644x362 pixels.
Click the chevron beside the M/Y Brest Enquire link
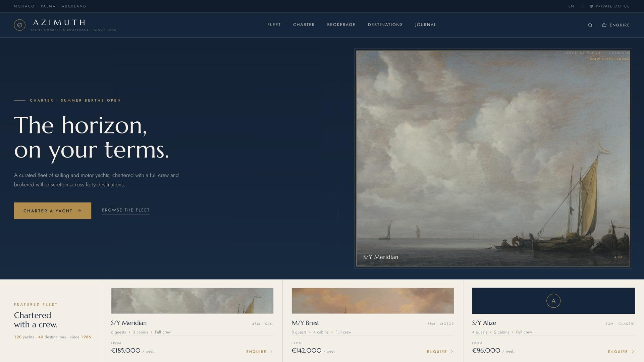click(452, 352)
